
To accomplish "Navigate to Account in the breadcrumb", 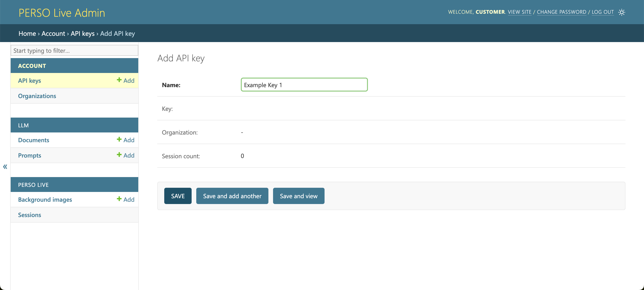I will (53, 33).
